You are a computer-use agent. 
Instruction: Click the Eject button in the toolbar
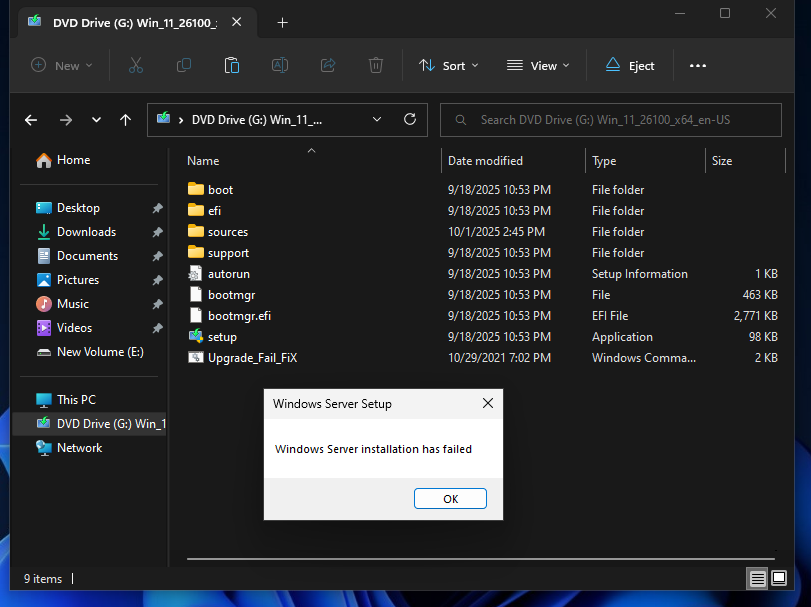tap(629, 66)
